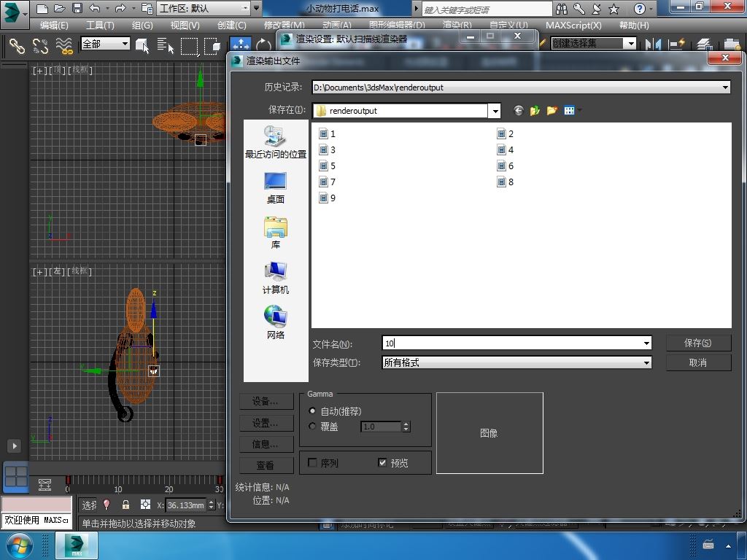Uncheck the Preview checkbox
Screen dimensions: 747x560
(x=382, y=462)
